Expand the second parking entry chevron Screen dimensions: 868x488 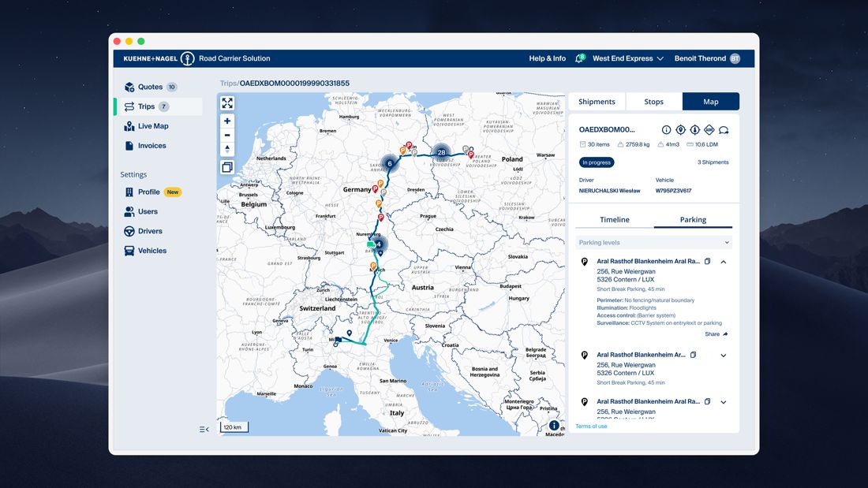724,356
